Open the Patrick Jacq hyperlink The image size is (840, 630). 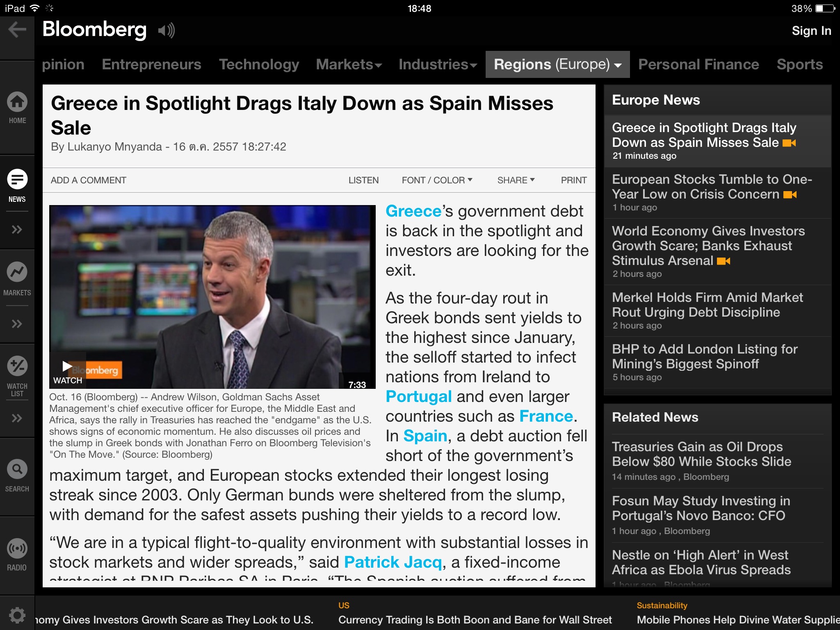point(393,562)
